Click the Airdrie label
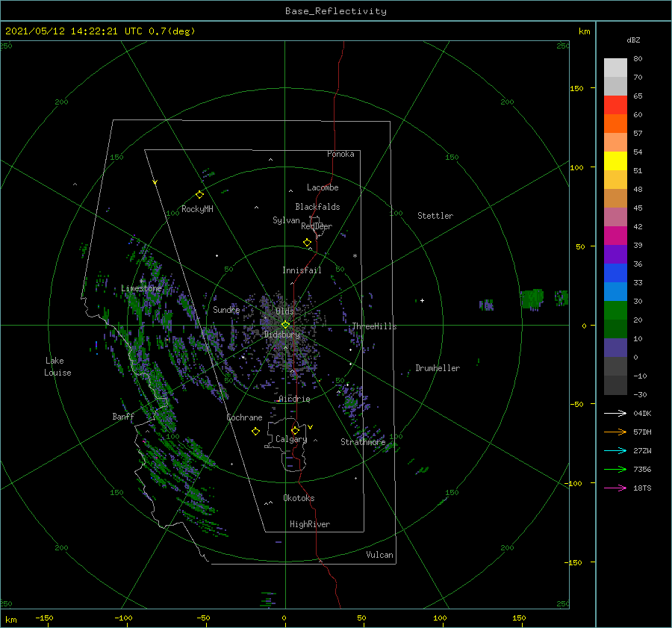Viewport: 672px width, 628px height. coord(294,399)
